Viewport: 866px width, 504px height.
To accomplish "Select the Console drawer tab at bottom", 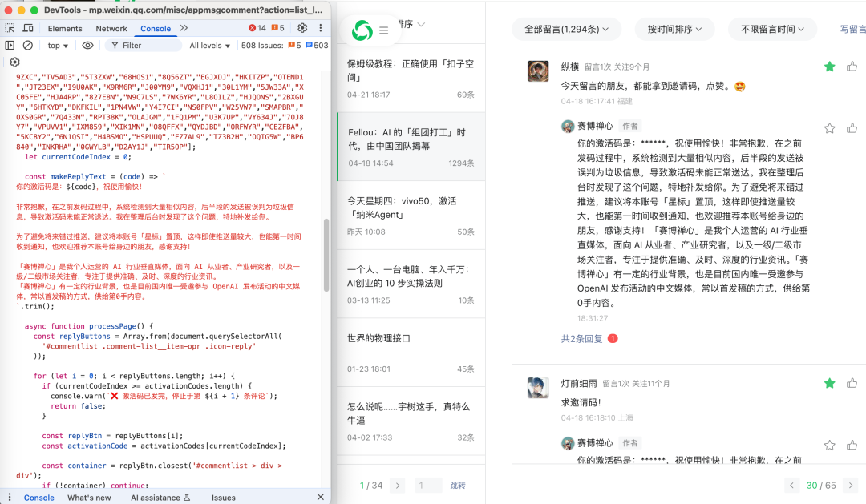I will pos(38,498).
